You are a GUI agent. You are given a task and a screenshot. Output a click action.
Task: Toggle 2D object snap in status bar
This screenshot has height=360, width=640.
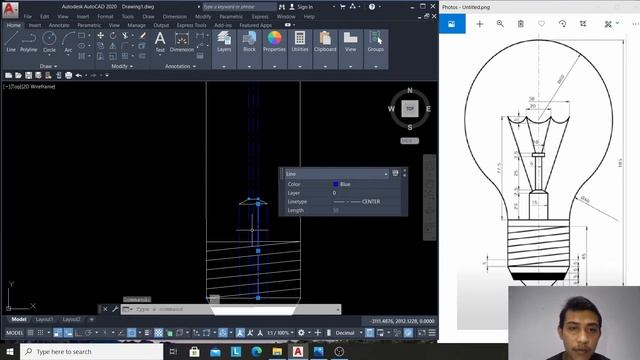(131, 333)
